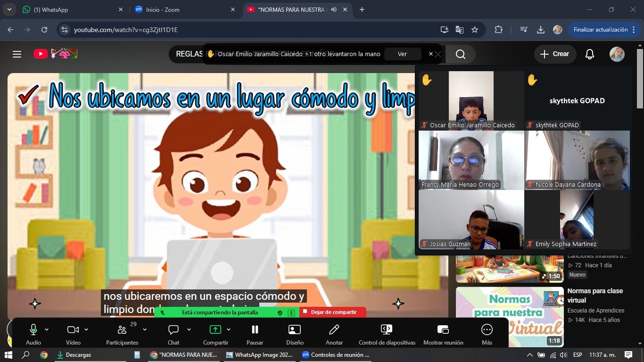Stop sharing with Dejar de compartir
The width and height of the screenshot is (644, 362).
(x=333, y=312)
